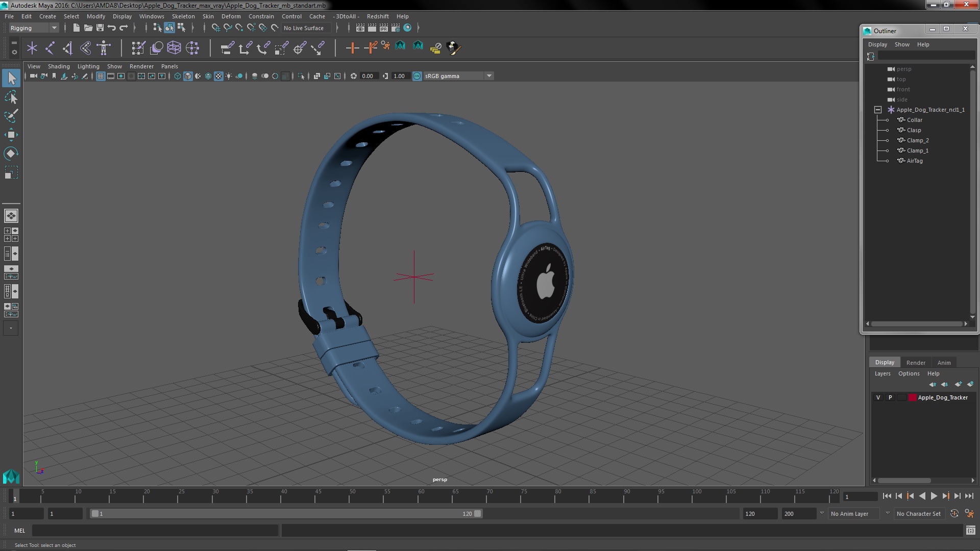This screenshot has height=551, width=980.
Task: Toggle smooth shade all in viewport toolbar
Action: point(188,76)
